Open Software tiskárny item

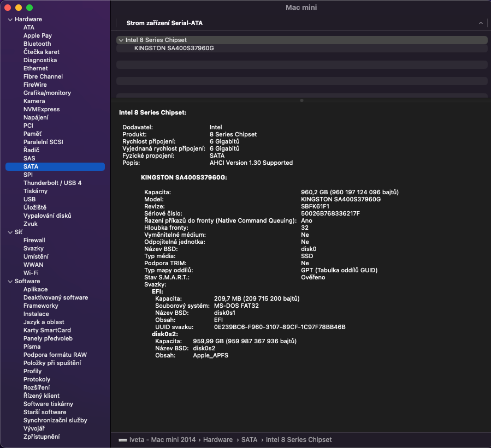(x=48, y=404)
